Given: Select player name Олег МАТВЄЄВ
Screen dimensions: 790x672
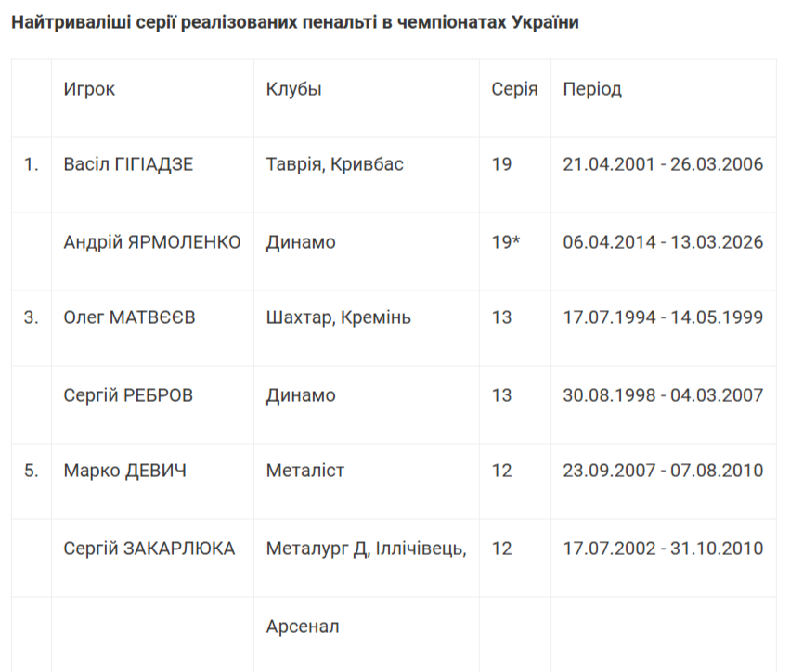Looking at the screenshot, I should pyautogui.click(x=130, y=317).
